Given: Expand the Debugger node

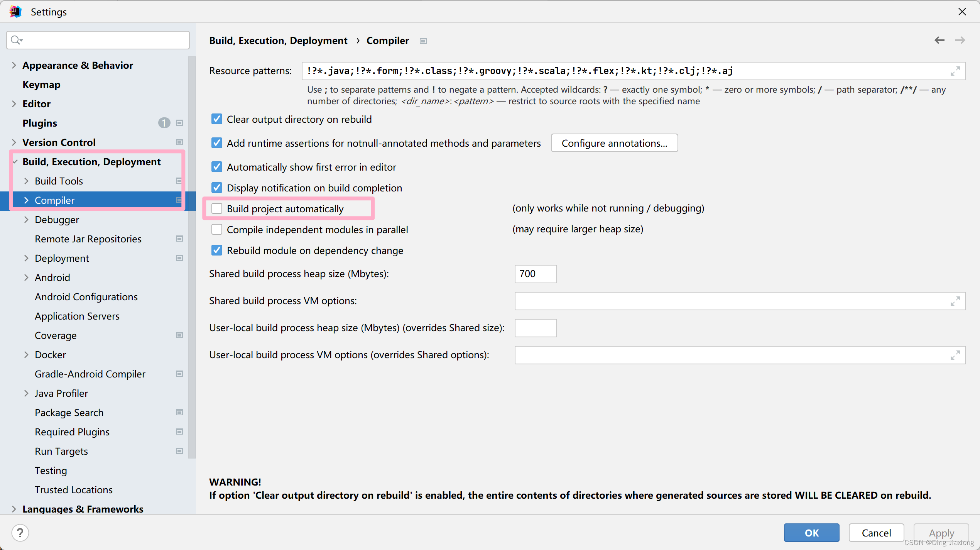Looking at the screenshot, I should [26, 220].
